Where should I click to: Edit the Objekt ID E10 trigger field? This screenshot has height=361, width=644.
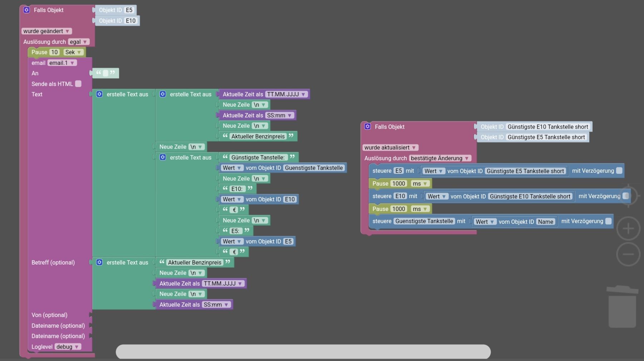(131, 21)
